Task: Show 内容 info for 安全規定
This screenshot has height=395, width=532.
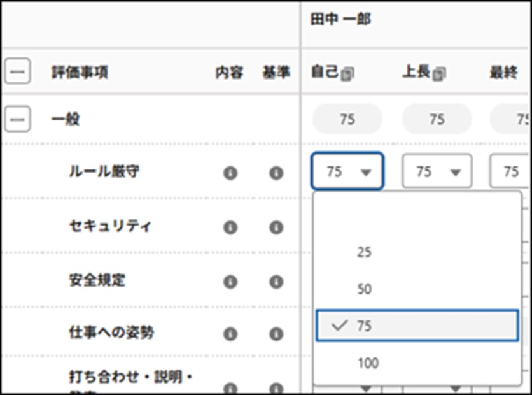Action: (230, 282)
